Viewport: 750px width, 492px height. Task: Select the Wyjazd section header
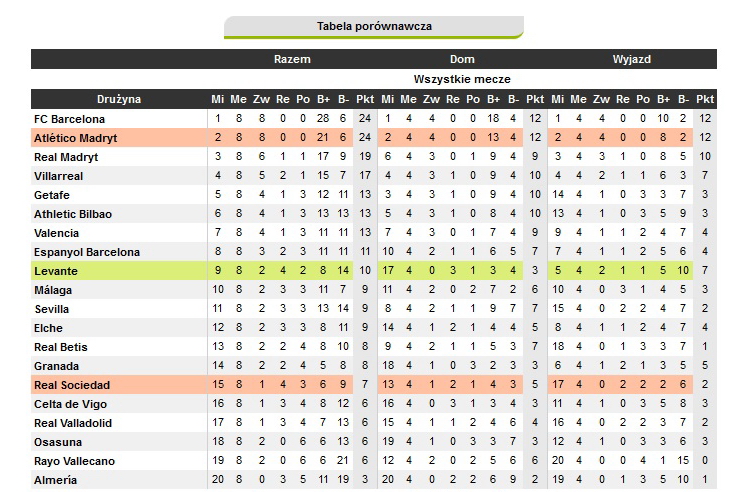632,59
